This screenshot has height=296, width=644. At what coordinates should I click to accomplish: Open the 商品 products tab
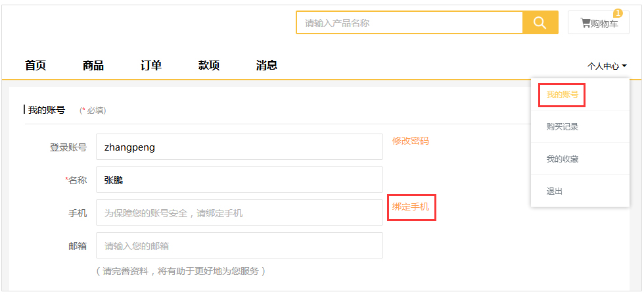[x=93, y=65]
